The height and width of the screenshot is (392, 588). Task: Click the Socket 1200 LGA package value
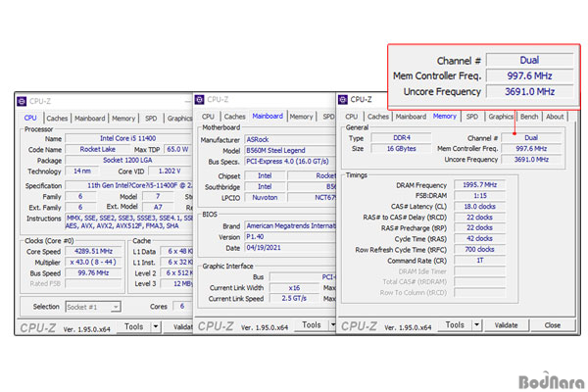[128, 160]
